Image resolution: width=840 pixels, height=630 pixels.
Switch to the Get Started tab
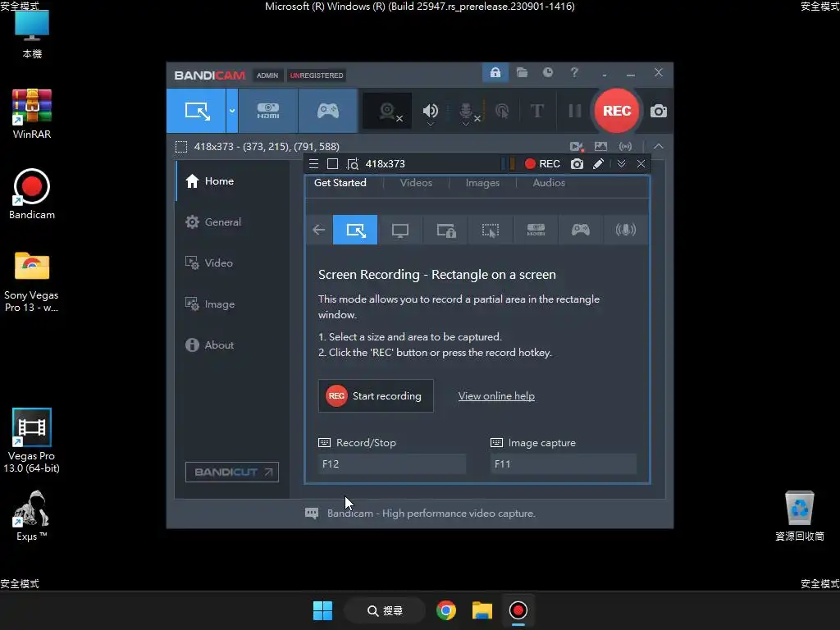coord(340,183)
